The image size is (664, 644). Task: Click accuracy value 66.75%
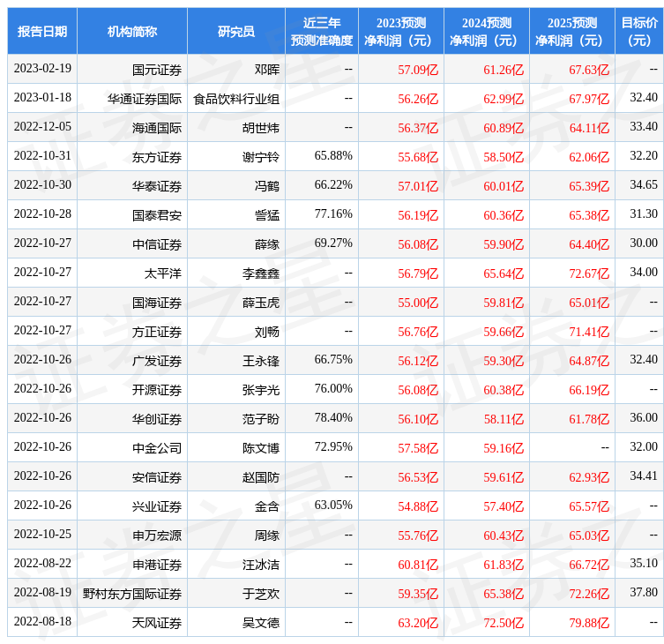coord(333,360)
